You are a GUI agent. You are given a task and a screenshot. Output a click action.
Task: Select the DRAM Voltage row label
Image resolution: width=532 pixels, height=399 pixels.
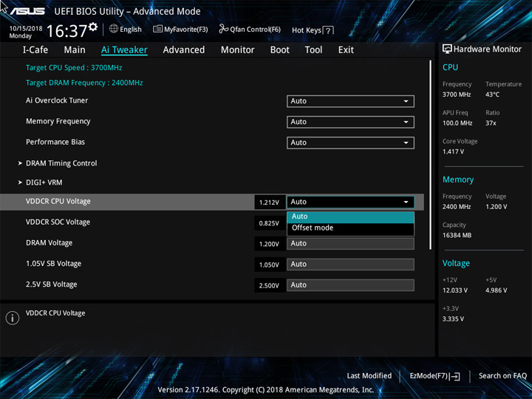click(50, 243)
